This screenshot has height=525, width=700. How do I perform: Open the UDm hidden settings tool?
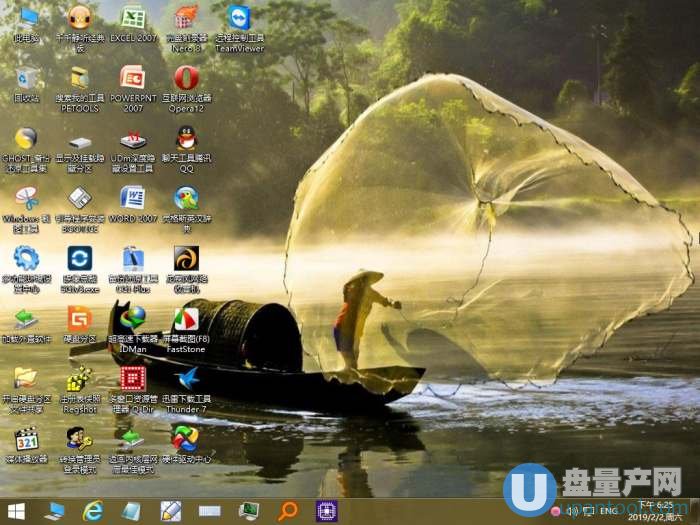[x=133, y=151]
